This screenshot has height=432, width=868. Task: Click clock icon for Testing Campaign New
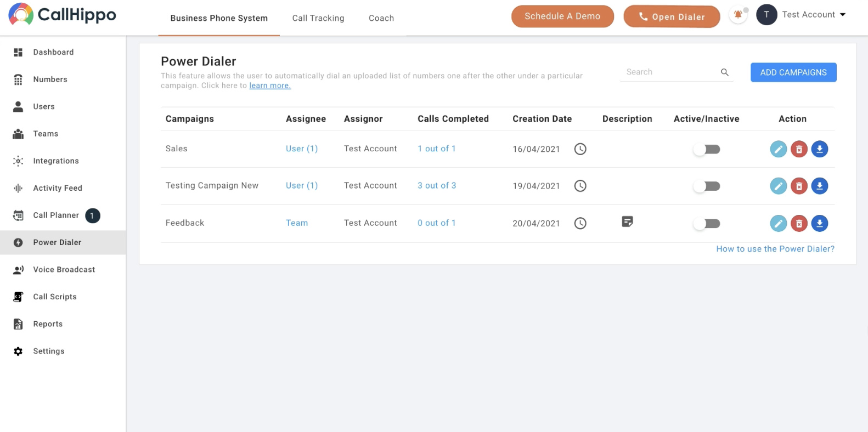(580, 186)
